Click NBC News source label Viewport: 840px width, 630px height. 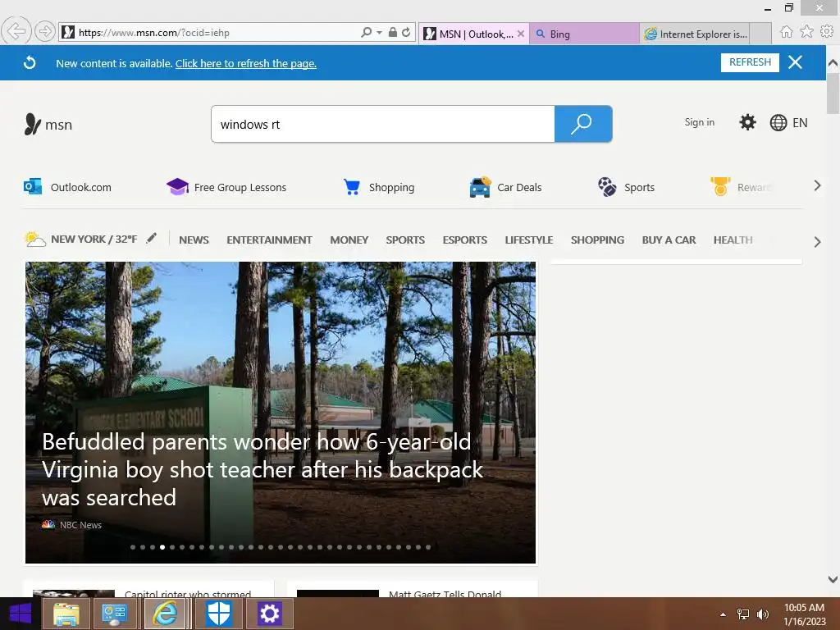point(72,525)
